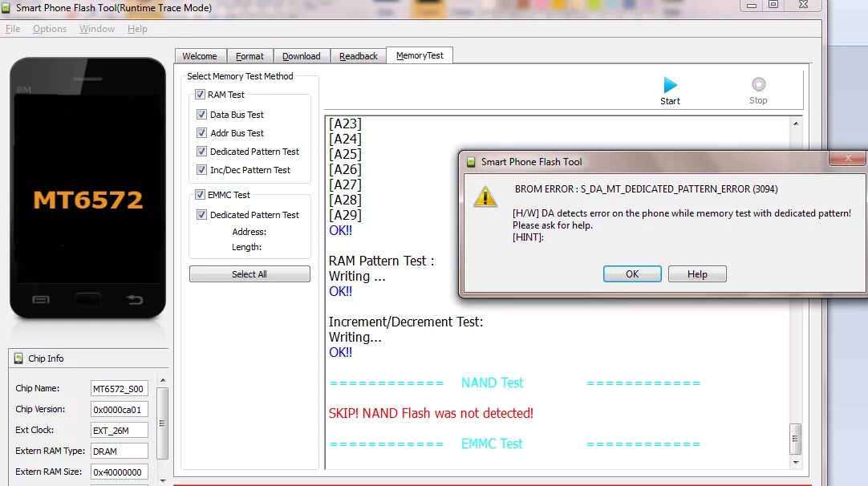
Task: Close the main Smart Phone Flash Tool window
Action: point(803,5)
